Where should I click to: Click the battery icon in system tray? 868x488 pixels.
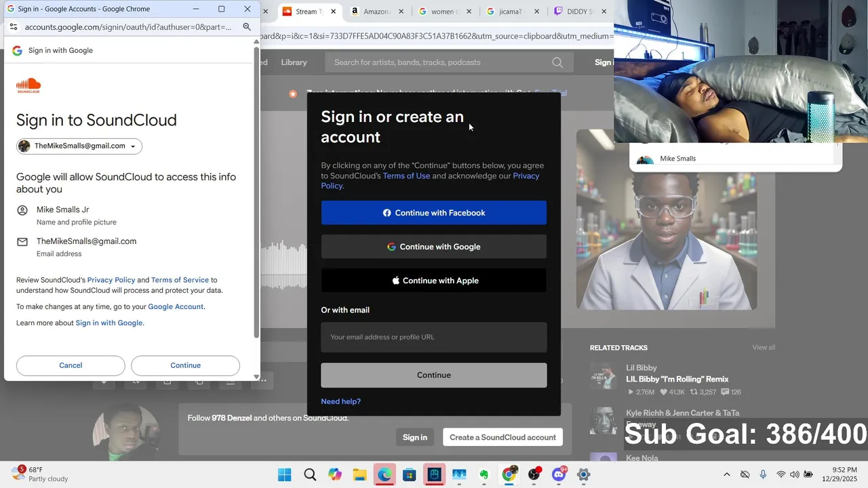[808, 474]
